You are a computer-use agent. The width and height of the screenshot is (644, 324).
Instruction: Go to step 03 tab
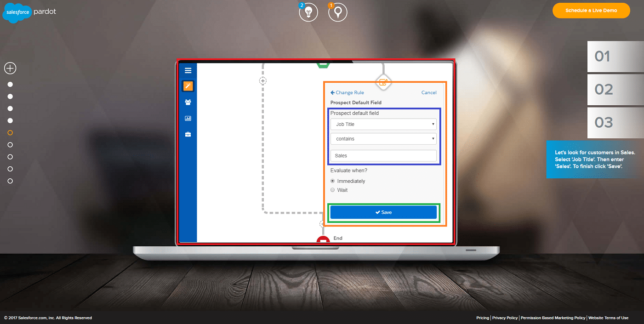(616, 123)
